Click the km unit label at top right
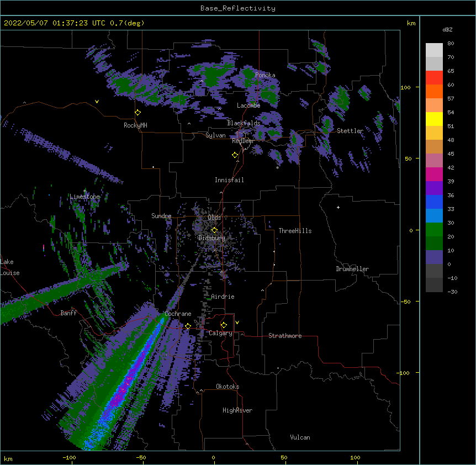This screenshot has width=476, height=465. [411, 23]
